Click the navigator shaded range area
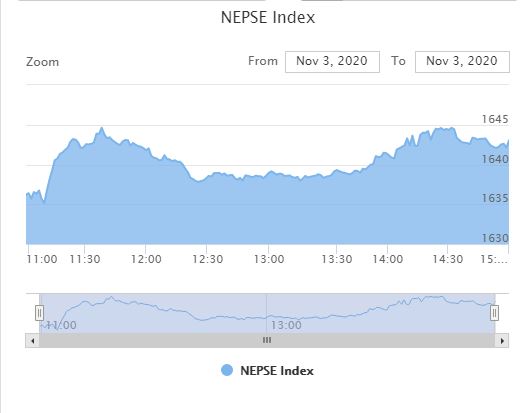The width and height of the screenshot is (529, 413). point(267,313)
